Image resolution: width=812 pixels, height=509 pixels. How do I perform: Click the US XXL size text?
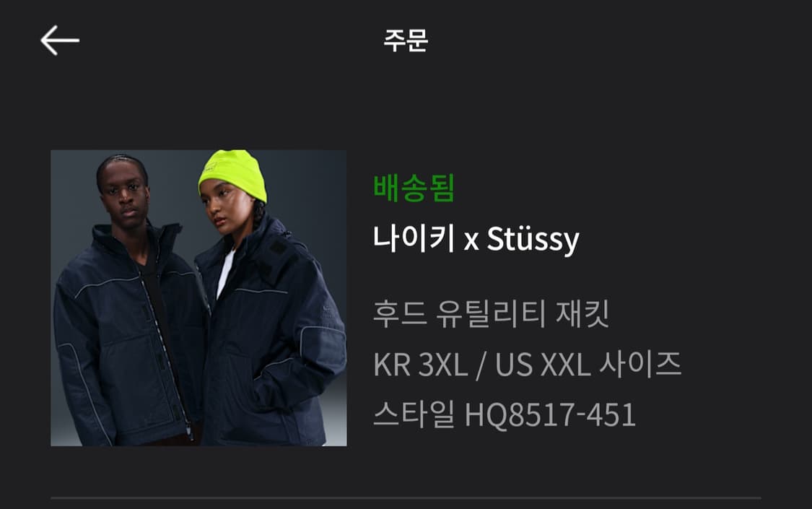pos(543,365)
